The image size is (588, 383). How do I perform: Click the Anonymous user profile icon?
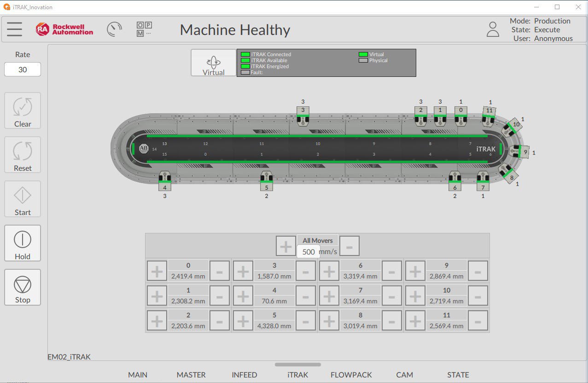tap(493, 29)
